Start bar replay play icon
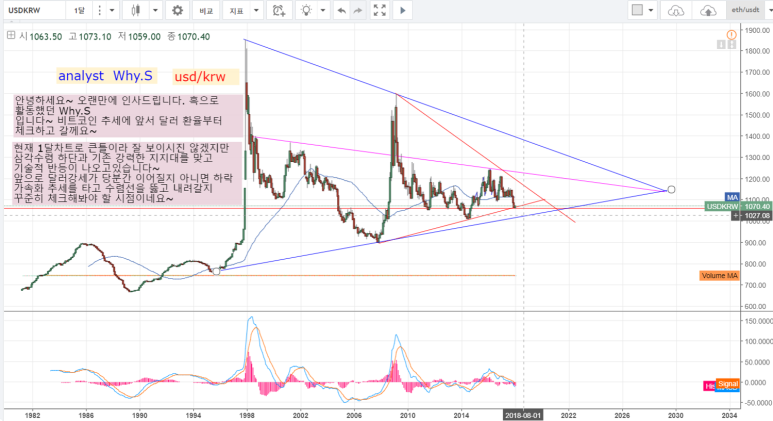 [403, 10]
